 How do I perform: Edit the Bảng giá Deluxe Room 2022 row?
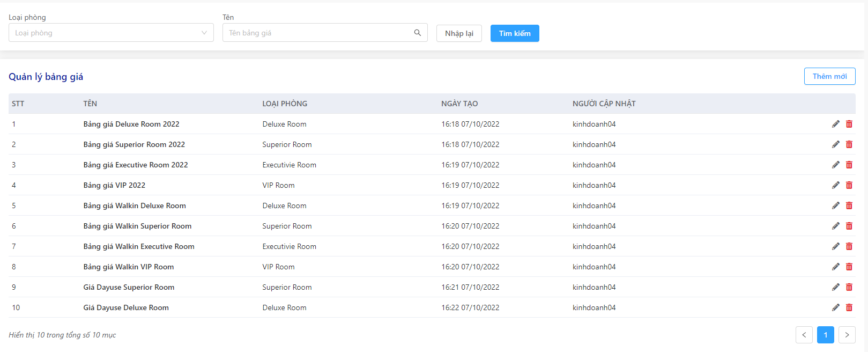click(x=836, y=124)
